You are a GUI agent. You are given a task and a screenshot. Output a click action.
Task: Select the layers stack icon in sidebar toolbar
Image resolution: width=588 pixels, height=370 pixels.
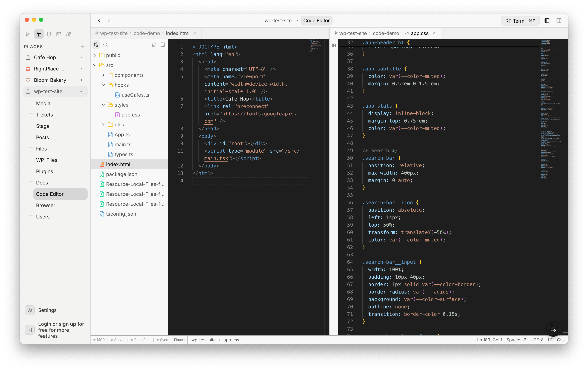[x=49, y=34]
